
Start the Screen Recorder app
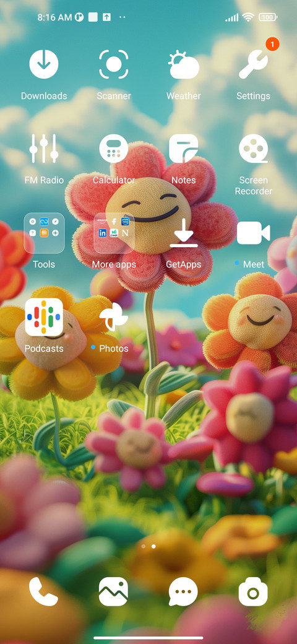253,148
